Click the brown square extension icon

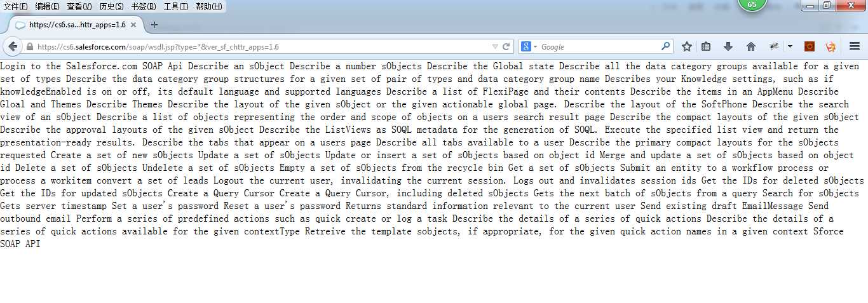810,46
